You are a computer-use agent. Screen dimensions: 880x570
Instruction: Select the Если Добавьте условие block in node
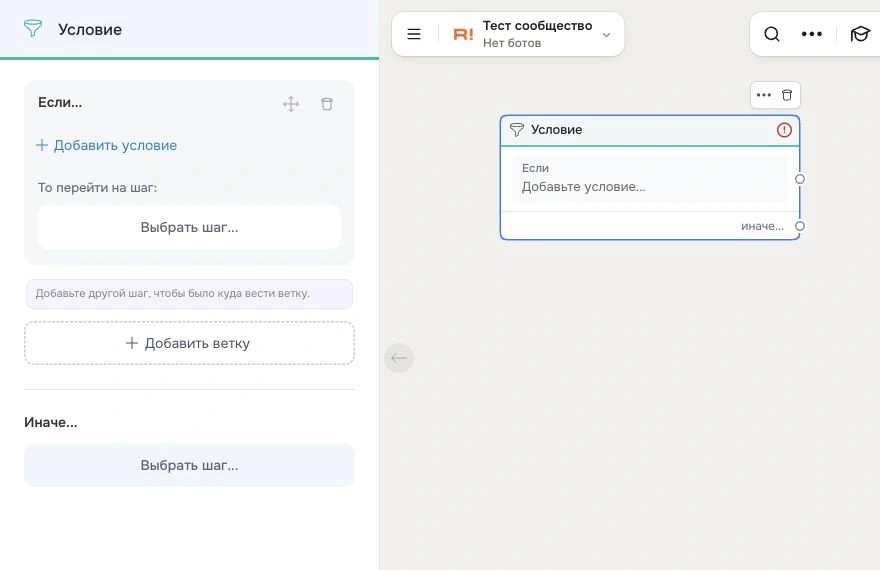pos(650,178)
